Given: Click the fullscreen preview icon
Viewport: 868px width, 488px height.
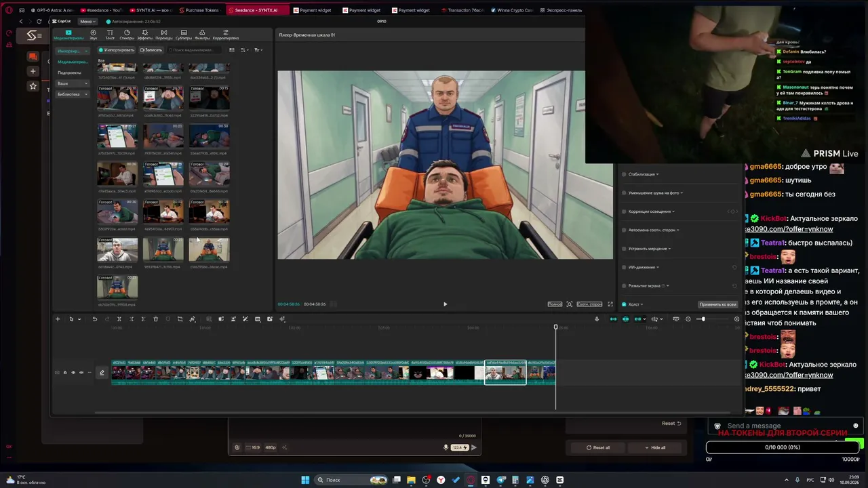Looking at the screenshot, I should [x=610, y=304].
